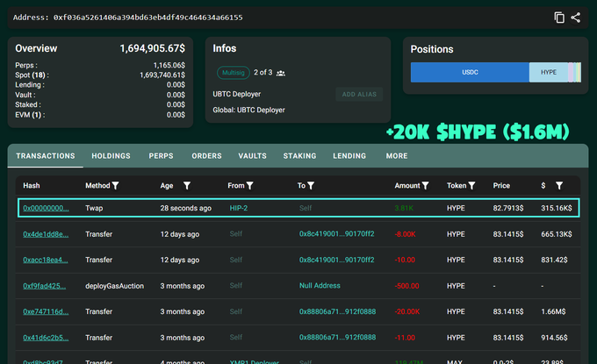Open the Amount column filter
Image resolution: width=597 pixels, height=364 pixels.
(425, 186)
